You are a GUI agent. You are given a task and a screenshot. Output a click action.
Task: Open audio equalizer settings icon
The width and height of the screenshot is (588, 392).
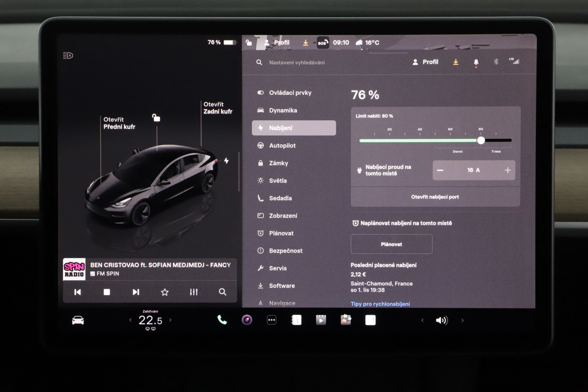tap(194, 292)
